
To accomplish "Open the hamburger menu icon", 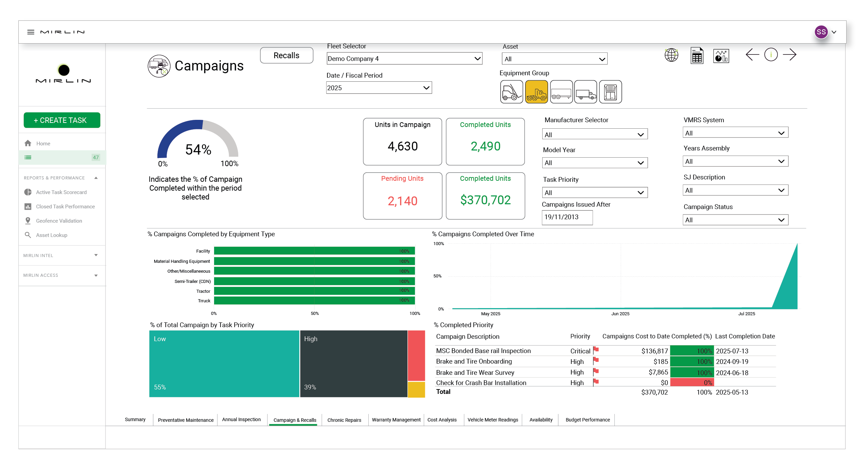I will (x=31, y=32).
